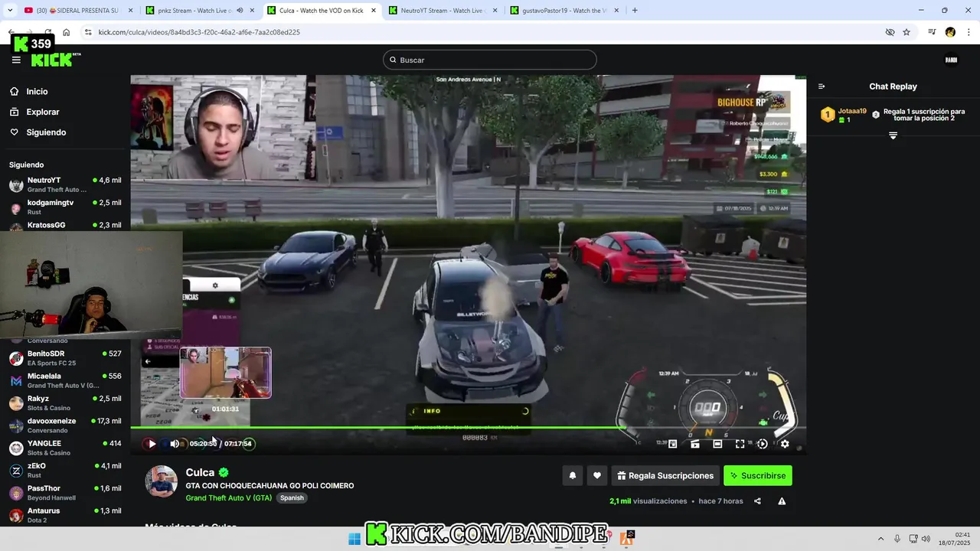The width and height of the screenshot is (980, 551).
Task: Switch to NeutroYT Stream tab
Action: (442, 10)
